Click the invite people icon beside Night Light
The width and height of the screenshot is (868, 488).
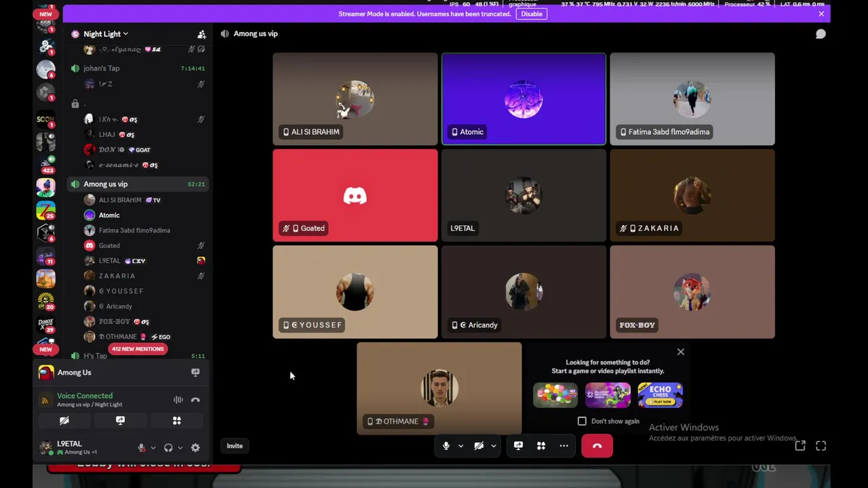tap(201, 34)
